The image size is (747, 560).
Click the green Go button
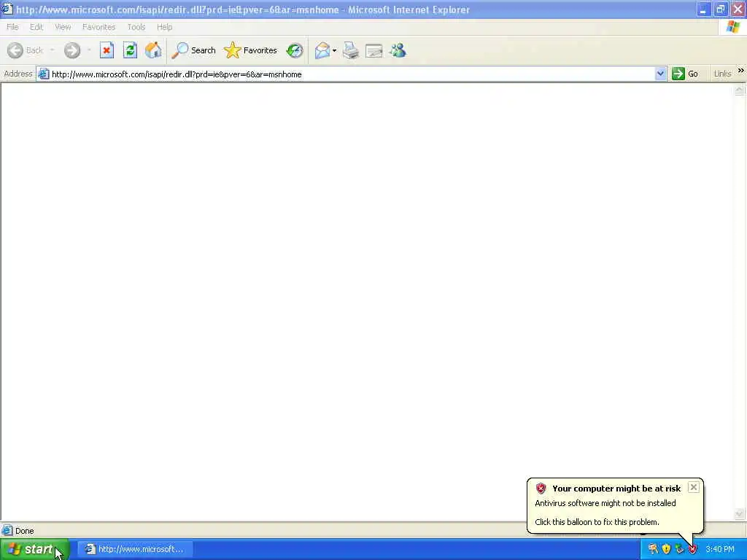(685, 74)
